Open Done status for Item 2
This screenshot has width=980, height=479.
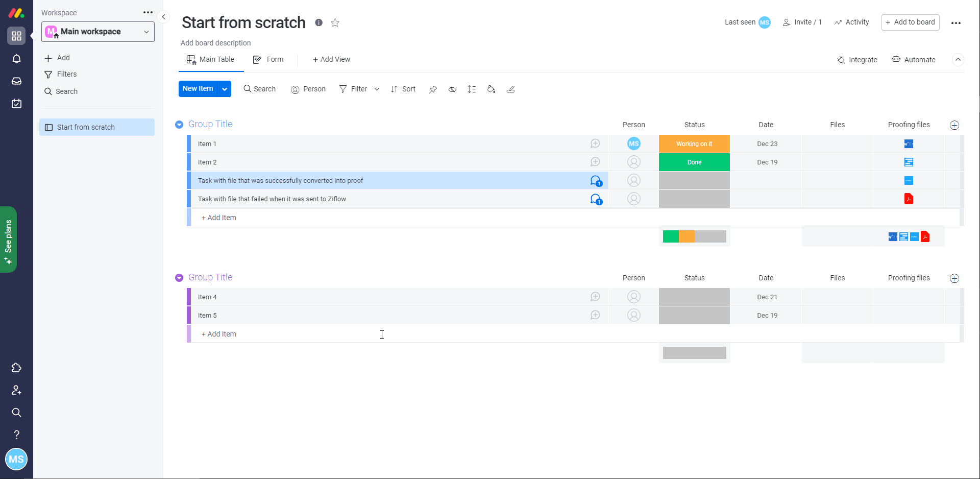pos(694,162)
